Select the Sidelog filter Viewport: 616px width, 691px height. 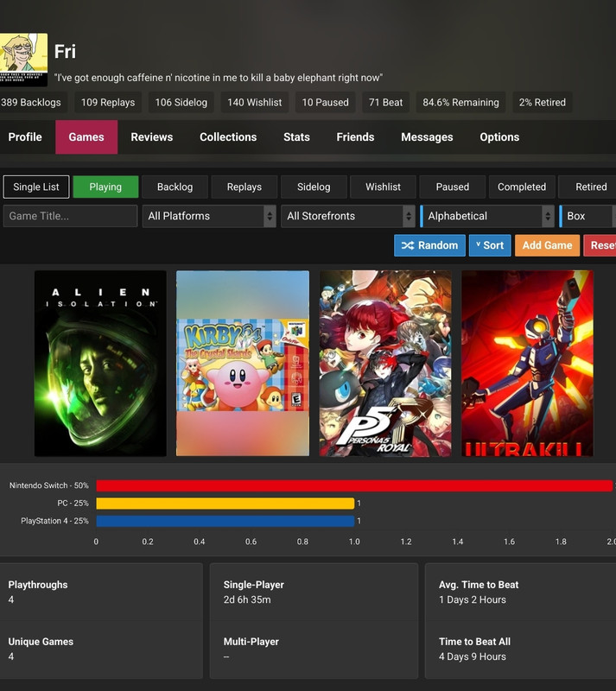pos(314,187)
